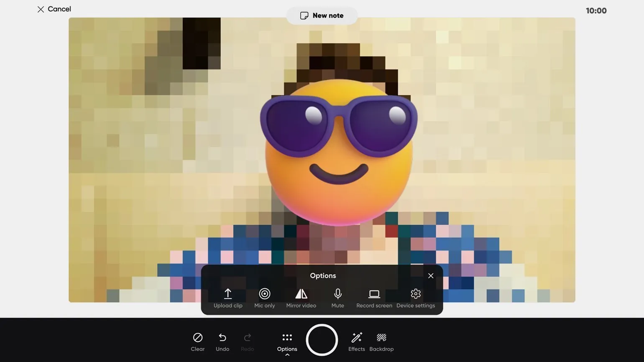
Task: Open the Effects magic wand
Action: pos(356,338)
